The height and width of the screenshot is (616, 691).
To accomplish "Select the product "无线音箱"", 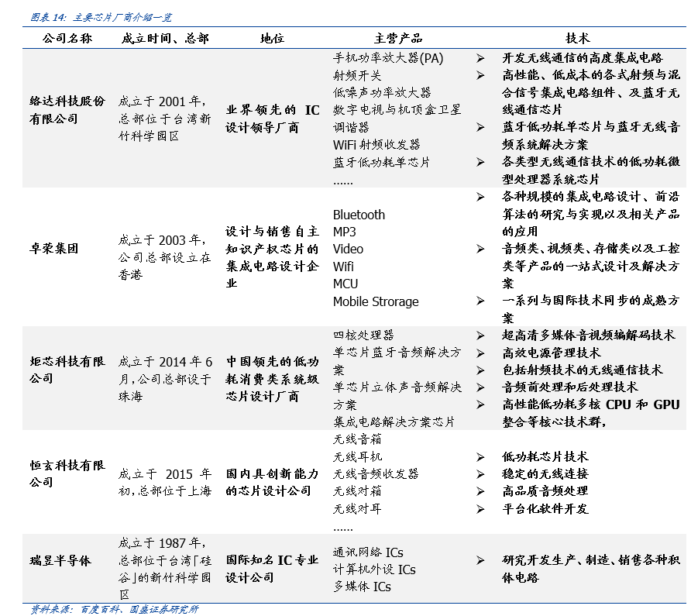I will tap(357, 439).
